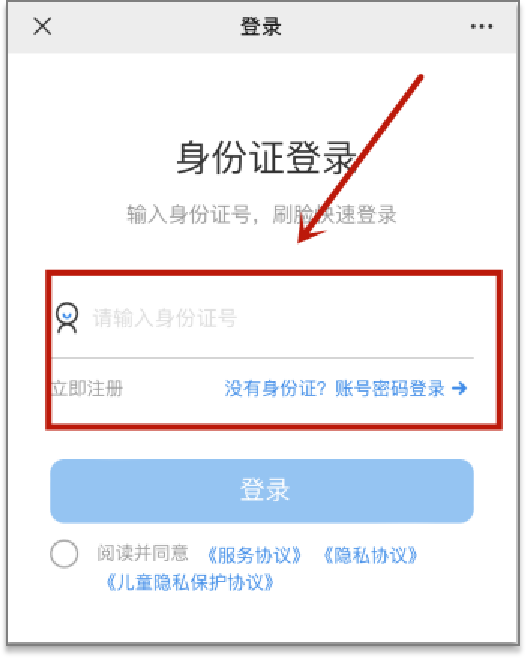Click the empty area right of the ID placeholder
The height and width of the screenshot is (659, 527).
(356, 318)
